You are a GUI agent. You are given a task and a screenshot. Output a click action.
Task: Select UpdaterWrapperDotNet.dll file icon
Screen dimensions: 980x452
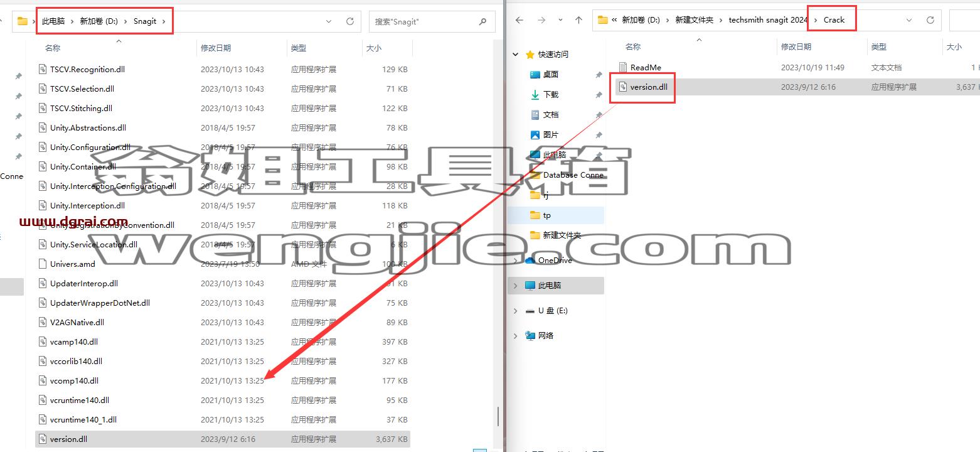(x=43, y=303)
